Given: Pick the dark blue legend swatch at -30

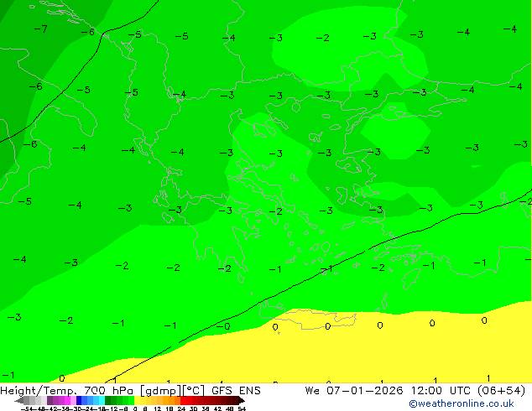Looking at the screenshot, I should click(x=79, y=400).
